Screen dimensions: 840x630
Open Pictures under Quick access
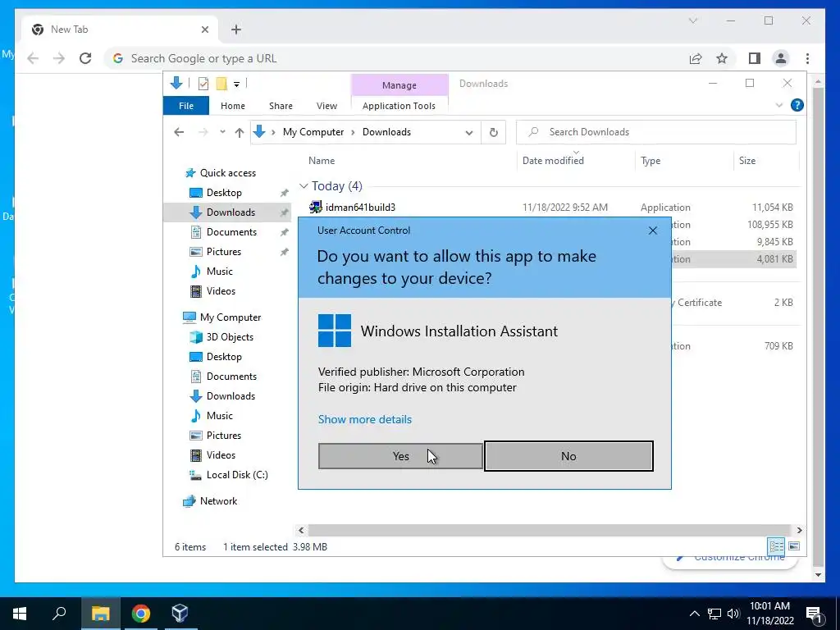223,252
